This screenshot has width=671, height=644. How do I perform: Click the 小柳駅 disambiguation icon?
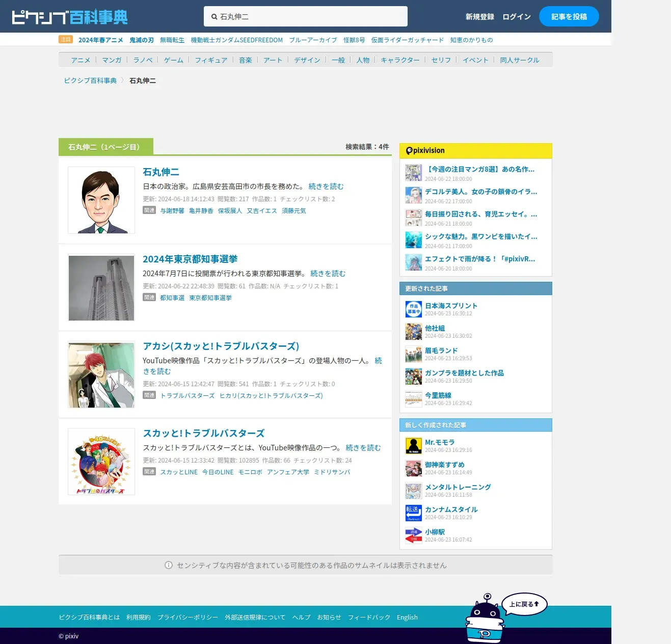(x=413, y=535)
